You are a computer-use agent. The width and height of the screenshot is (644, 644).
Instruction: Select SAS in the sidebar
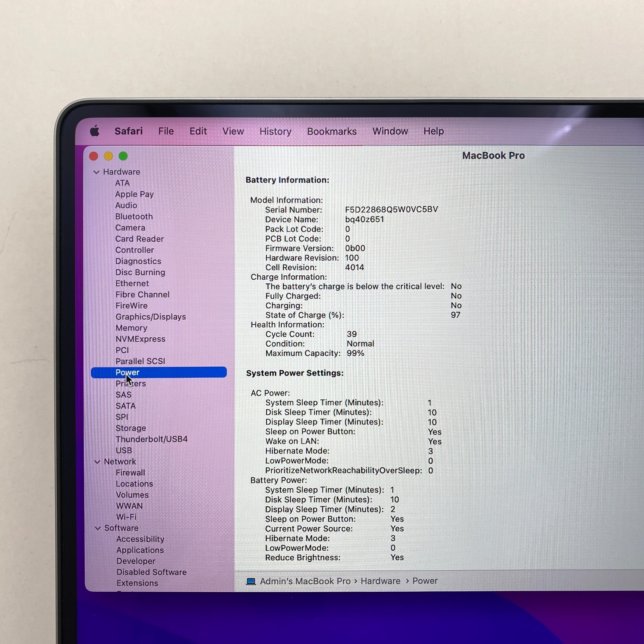[x=124, y=395]
